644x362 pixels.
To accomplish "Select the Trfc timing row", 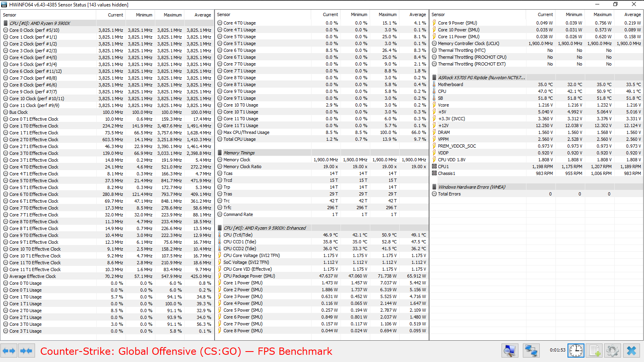I will pos(322,208).
